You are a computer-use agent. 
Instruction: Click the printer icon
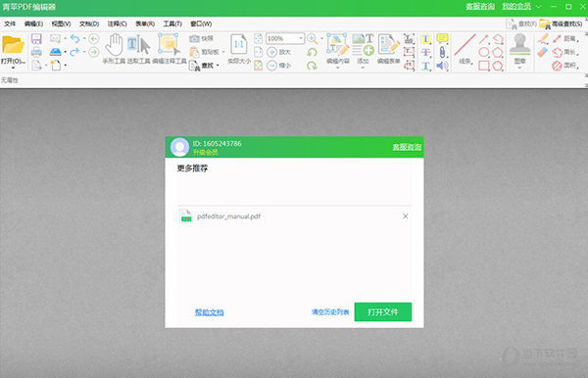[36, 52]
